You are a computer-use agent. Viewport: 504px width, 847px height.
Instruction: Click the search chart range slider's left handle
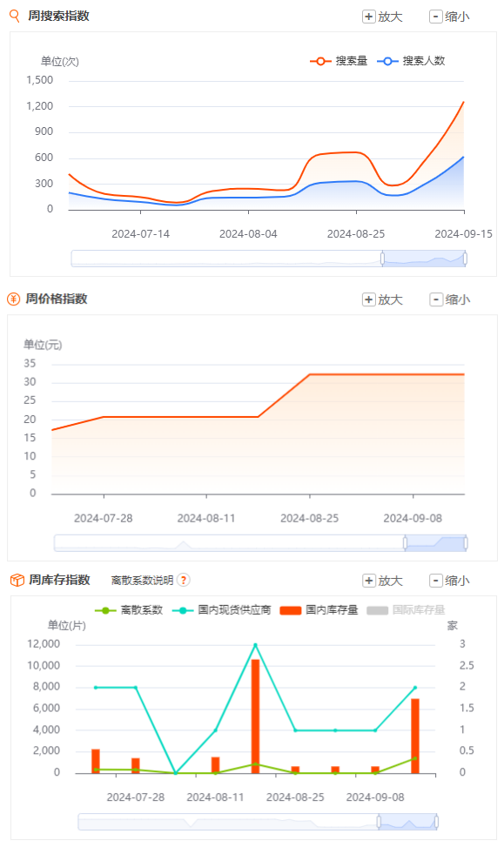(x=382, y=259)
